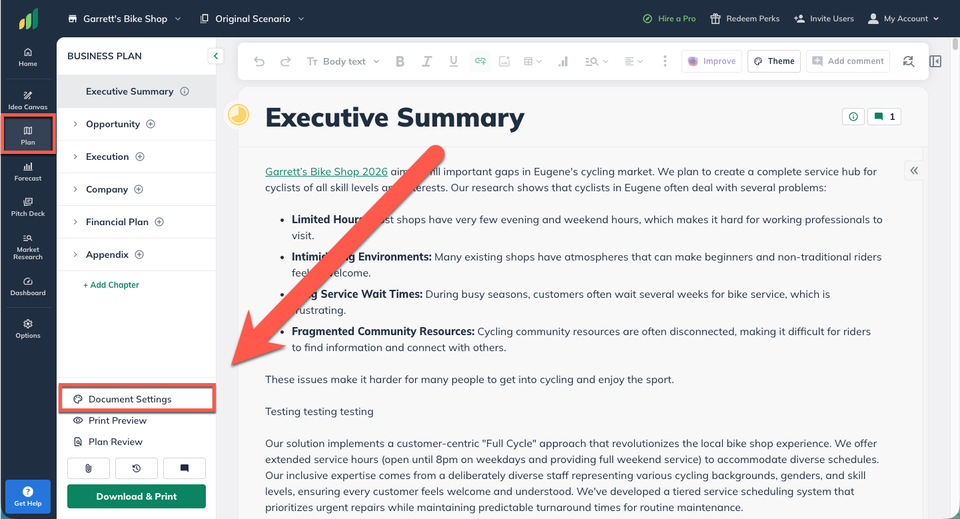The image size is (960, 519).
Task: Expand the Company chapter
Action: [75, 189]
